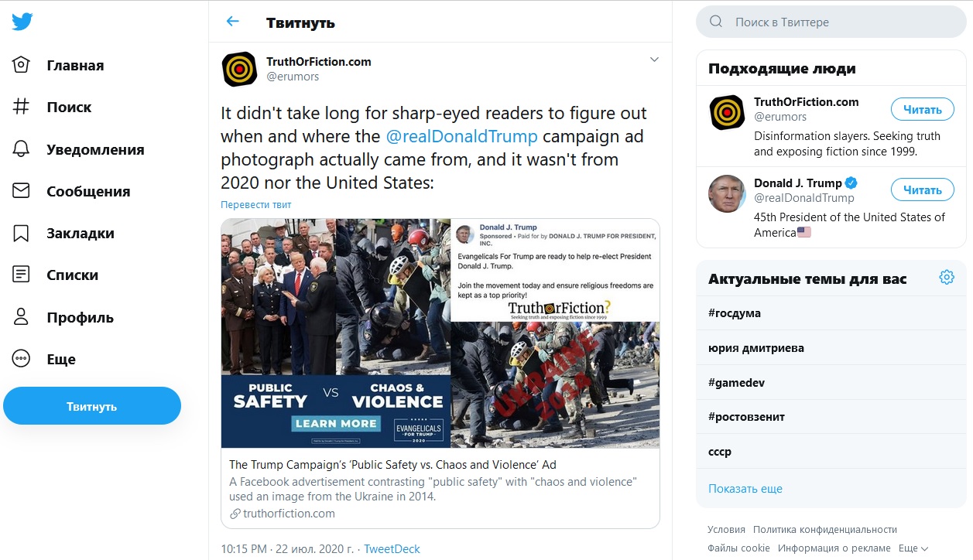Open Закладки bookmark icon
Image resolution: width=973 pixels, height=560 pixels.
[x=22, y=233]
